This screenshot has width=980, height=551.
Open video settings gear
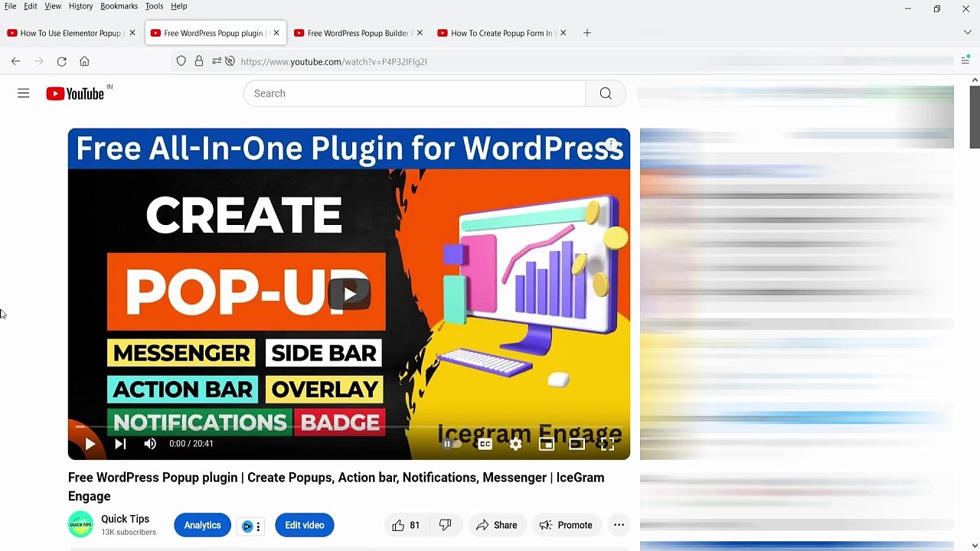pos(516,444)
